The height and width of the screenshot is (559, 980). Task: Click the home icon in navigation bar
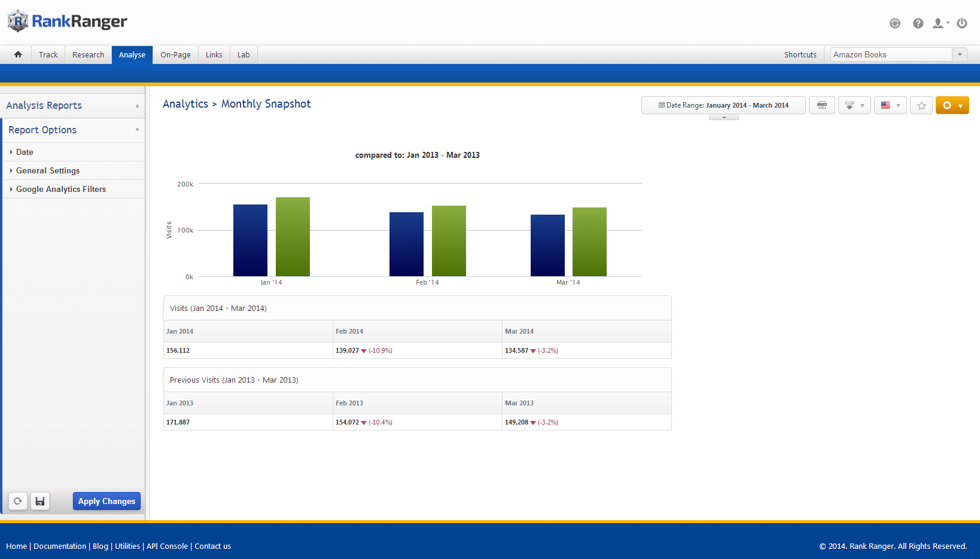[18, 54]
